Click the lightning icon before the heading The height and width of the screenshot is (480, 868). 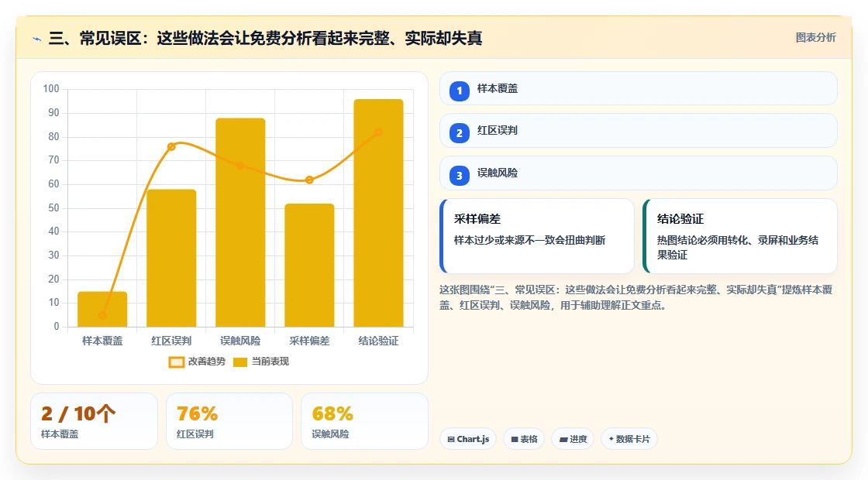point(37,39)
